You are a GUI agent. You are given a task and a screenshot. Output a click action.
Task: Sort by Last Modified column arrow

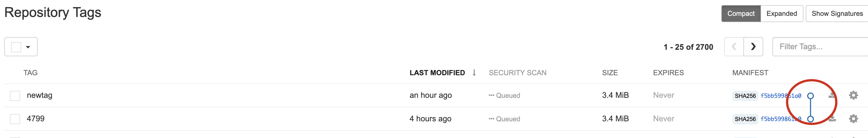coord(474,73)
